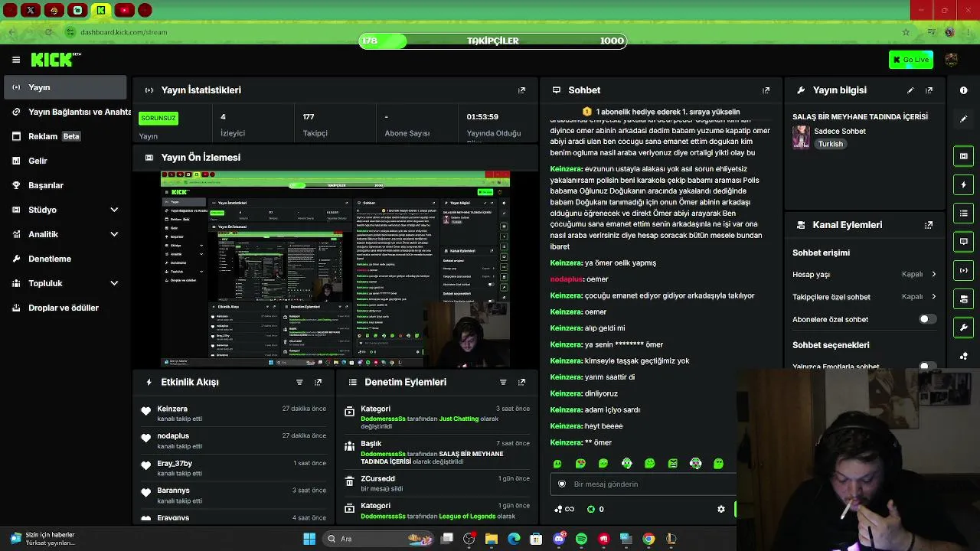Viewport: 980px width, 551px height.
Task: Pop out the Sohbet chat panel
Action: click(766, 90)
